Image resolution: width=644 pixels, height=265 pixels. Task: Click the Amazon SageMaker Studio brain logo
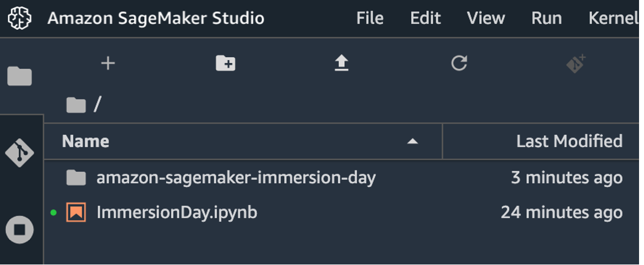click(x=20, y=19)
